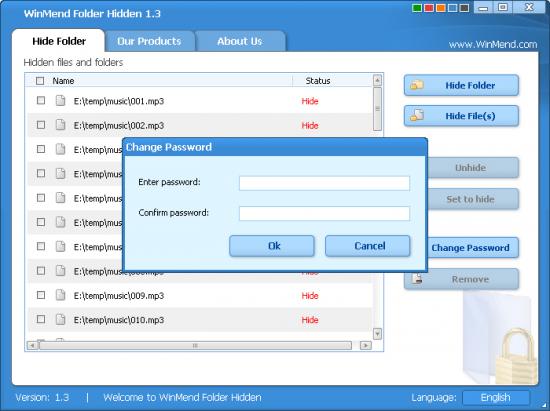
Task: Click the file icon in the sixth row
Action: point(61,222)
